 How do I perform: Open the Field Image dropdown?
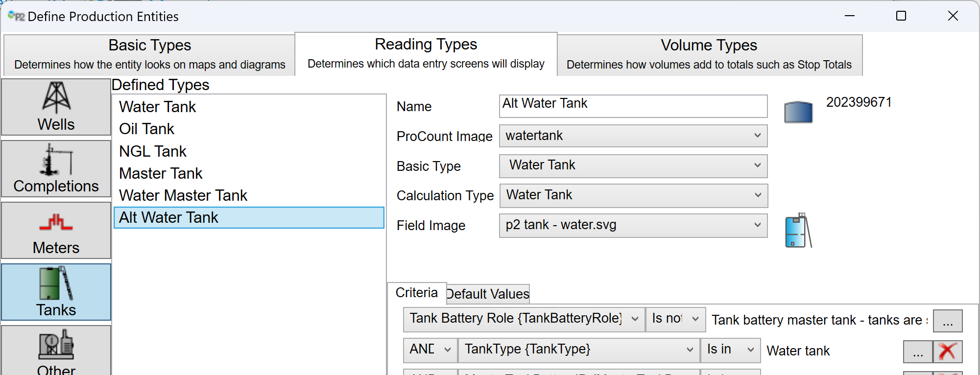pyautogui.click(x=757, y=225)
